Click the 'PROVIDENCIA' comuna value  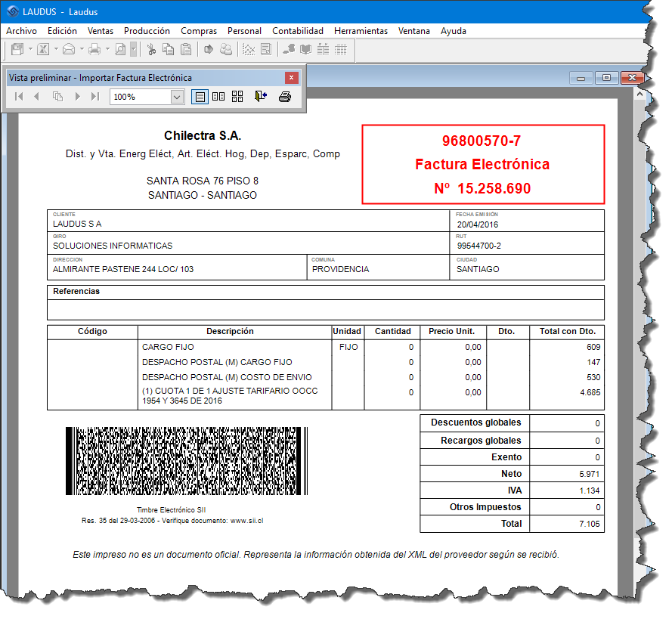pyautogui.click(x=341, y=270)
